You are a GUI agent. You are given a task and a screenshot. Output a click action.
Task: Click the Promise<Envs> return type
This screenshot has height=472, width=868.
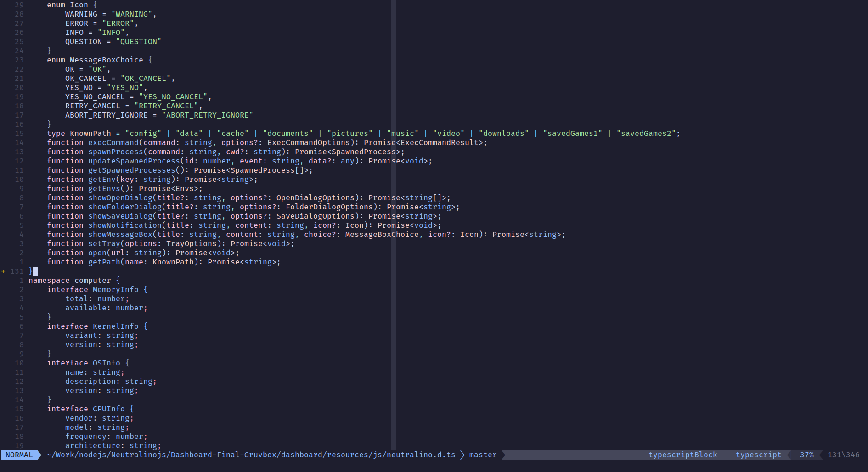168,189
